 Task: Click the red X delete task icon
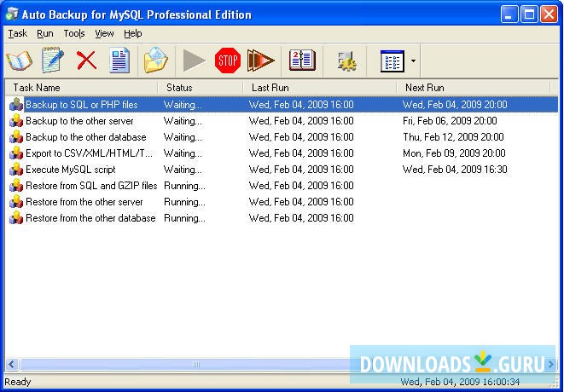(x=86, y=61)
